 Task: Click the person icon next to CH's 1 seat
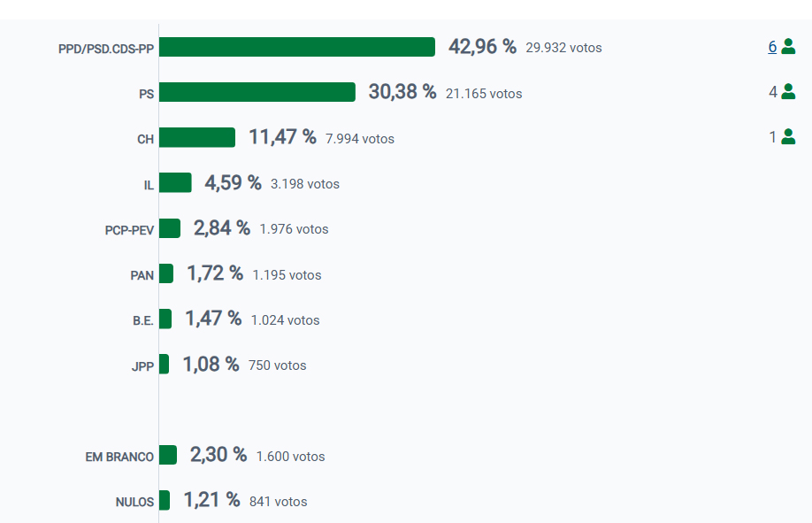tap(788, 136)
